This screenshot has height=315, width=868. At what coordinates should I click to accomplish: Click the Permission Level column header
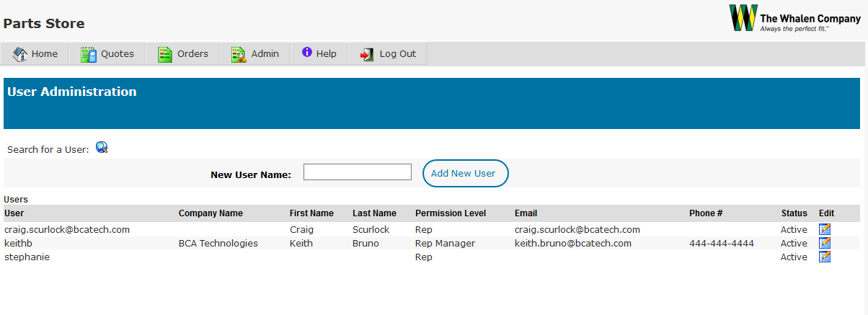pyautogui.click(x=451, y=213)
